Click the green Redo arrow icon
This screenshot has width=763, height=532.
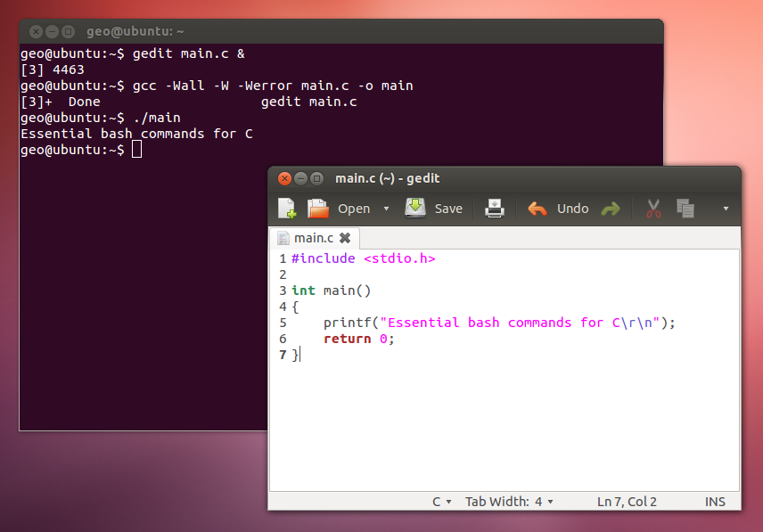click(x=611, y=209)
